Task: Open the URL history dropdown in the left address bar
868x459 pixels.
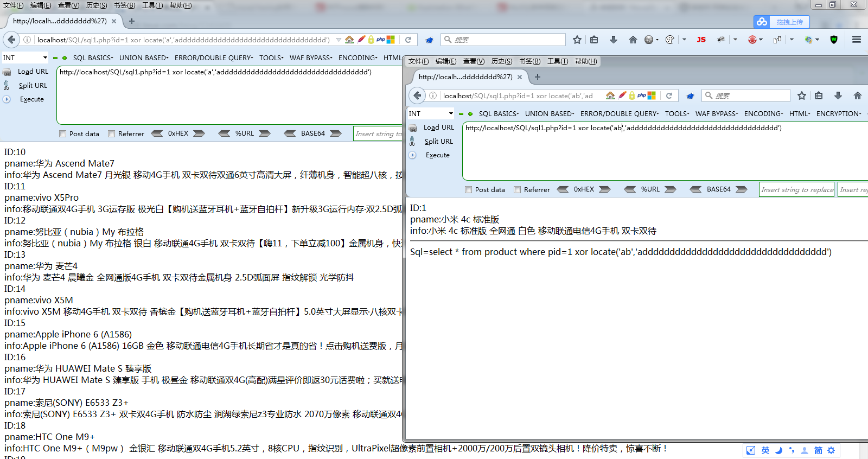Action: point(339,40)
